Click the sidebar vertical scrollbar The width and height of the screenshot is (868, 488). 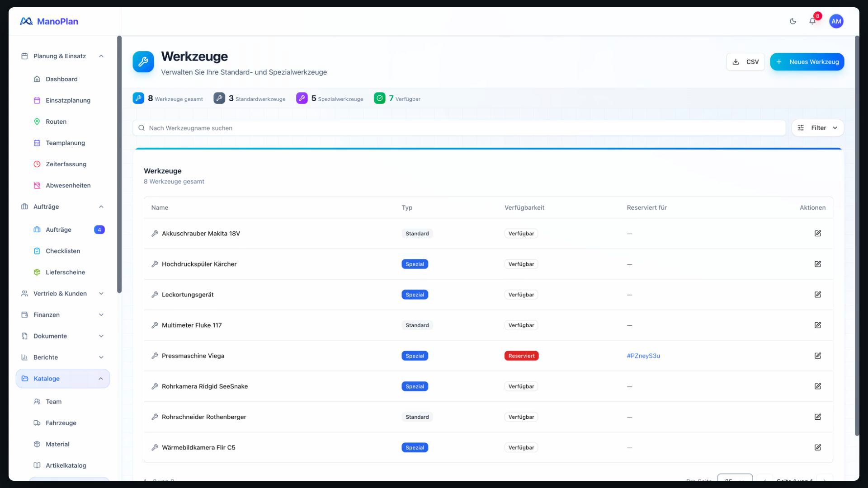tap(119, 164)
